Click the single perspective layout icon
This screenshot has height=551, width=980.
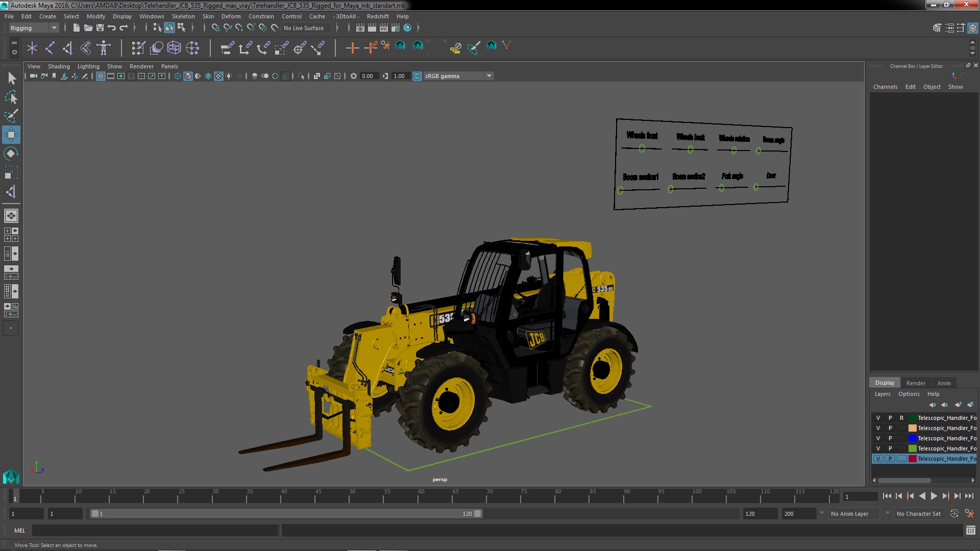point(11,216)
